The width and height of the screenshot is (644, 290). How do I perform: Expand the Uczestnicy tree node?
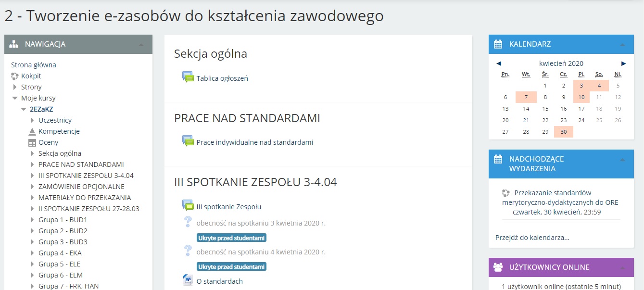[32, 120]
